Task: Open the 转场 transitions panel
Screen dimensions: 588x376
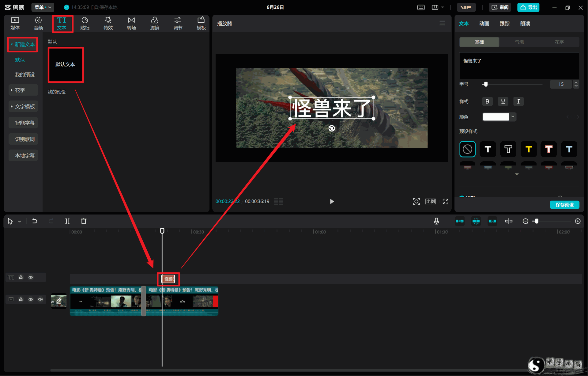Action: (131, 24)
